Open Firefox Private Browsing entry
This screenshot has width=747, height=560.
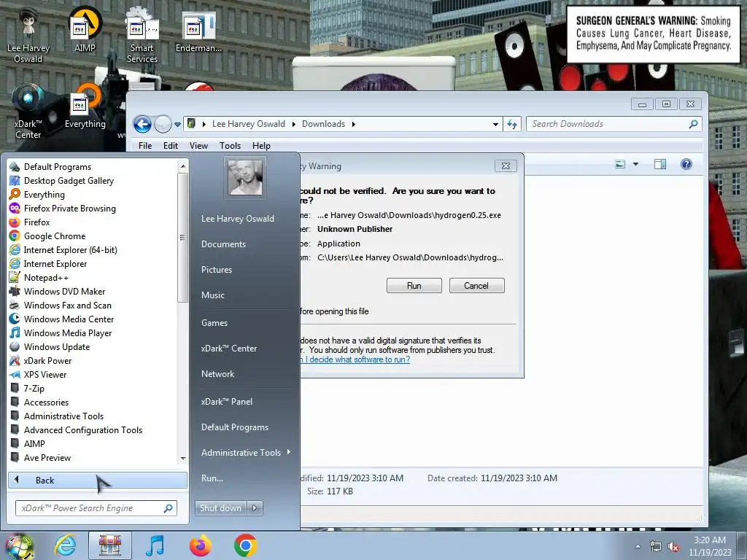click(x=69, y=208)
